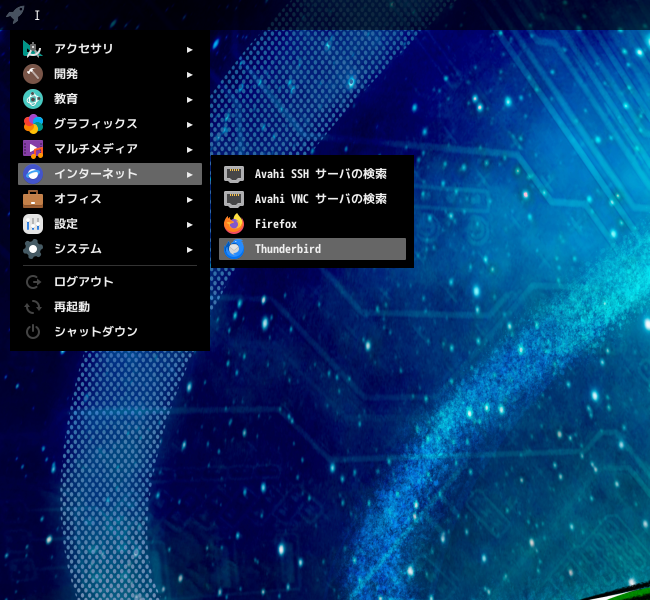650x600 pixels.
Task: Choose ログアウト to log out
Action: click(110, 282)
